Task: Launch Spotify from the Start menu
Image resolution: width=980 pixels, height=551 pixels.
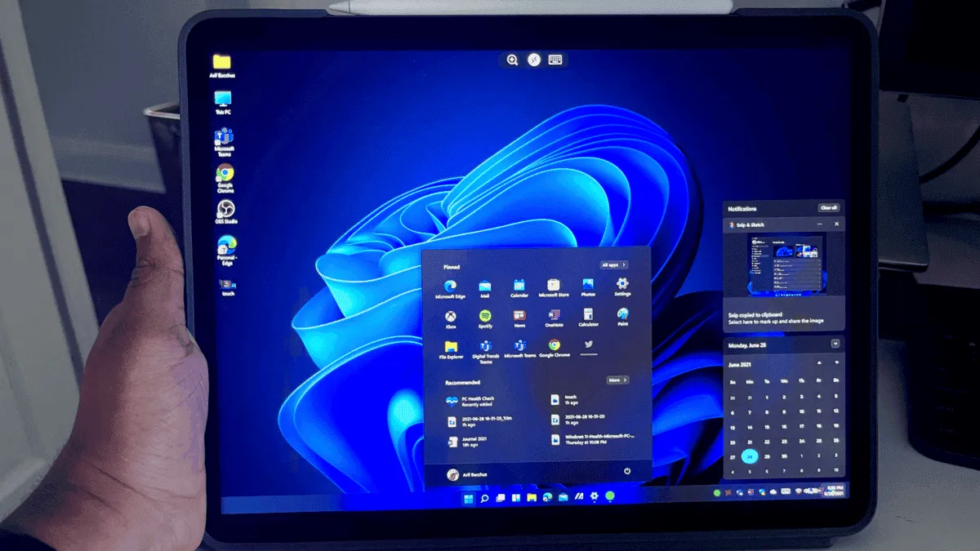Action: (x=485, y=316)
